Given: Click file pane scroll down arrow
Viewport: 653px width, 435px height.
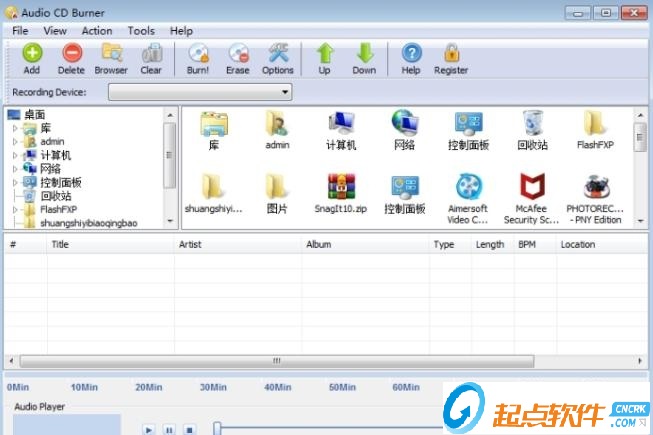Looking at the screenshot, I should [641, 221].
